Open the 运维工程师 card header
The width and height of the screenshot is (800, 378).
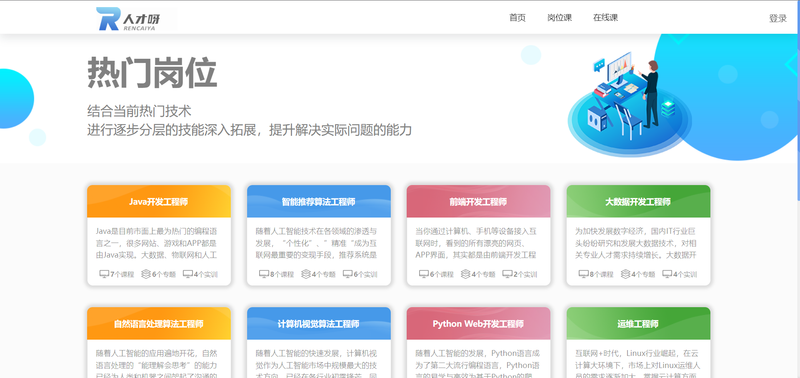pos(638,323)
